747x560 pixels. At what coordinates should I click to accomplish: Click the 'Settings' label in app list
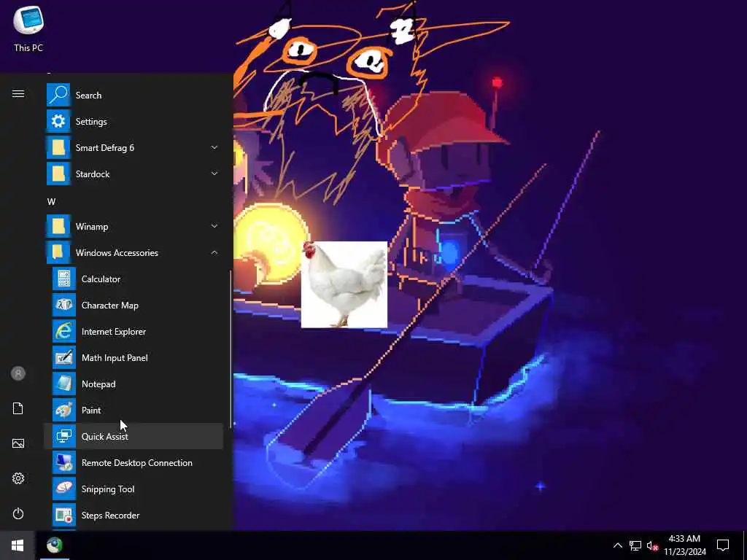91,122
